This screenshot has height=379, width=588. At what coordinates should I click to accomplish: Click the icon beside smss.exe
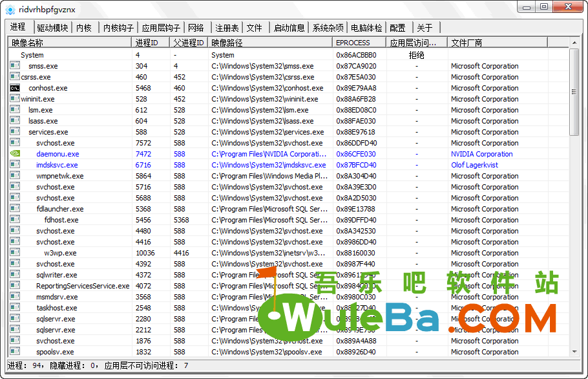[15, 66]
